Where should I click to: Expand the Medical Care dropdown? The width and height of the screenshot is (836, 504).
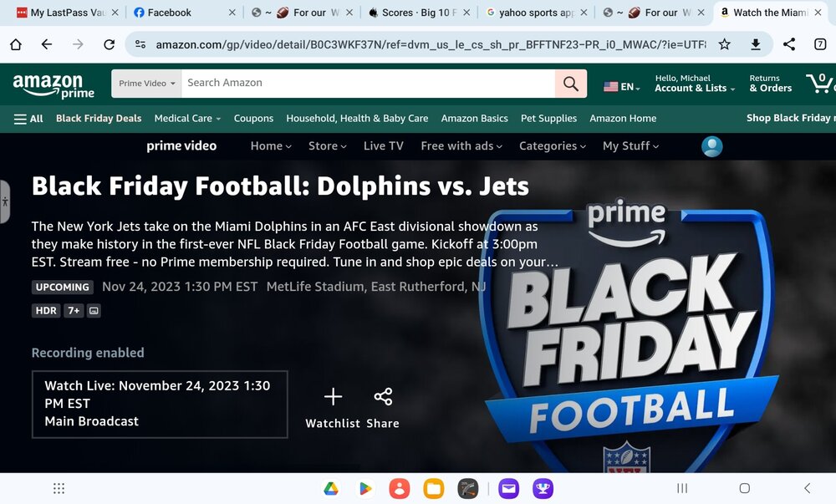tap(187, 119)
